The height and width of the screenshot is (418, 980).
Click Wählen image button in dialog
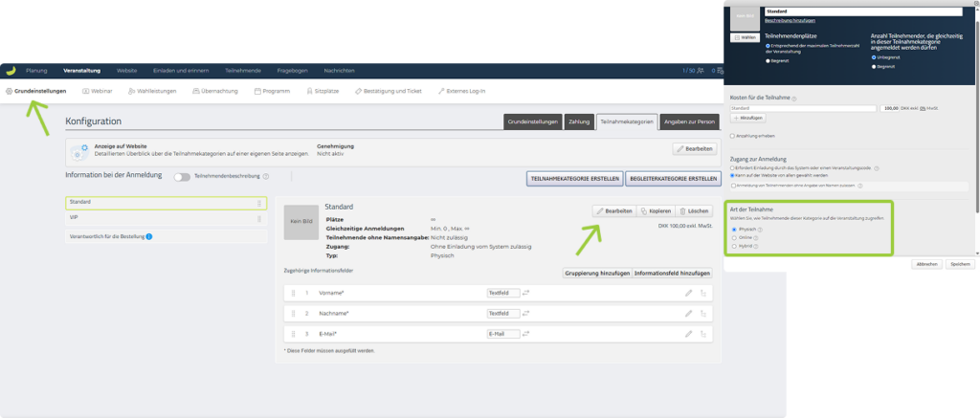[x=745, y=37]
